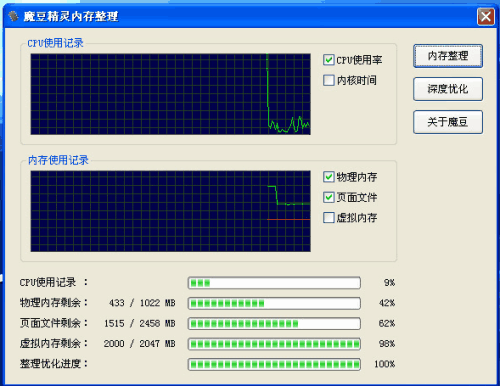Screen dimensions: 500x386
Task: Enable the 内核时间 checkbox
Action: coord(329,80)
